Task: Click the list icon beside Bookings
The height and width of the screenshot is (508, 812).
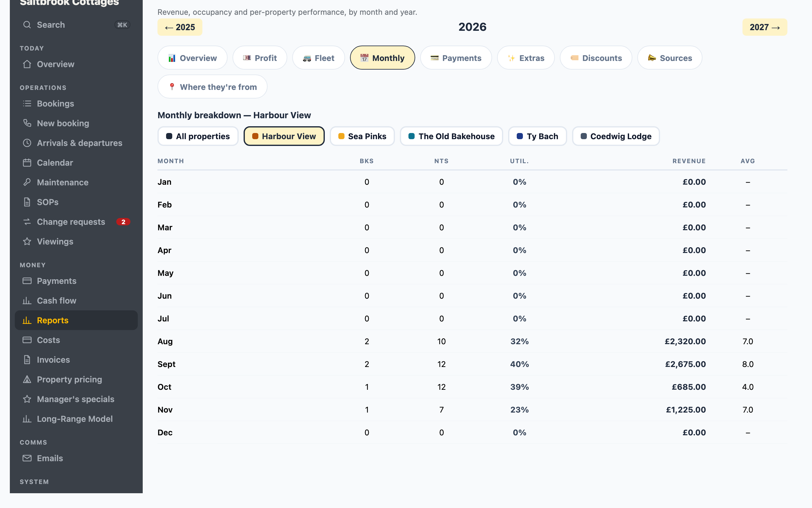Action: click(27, 103)
